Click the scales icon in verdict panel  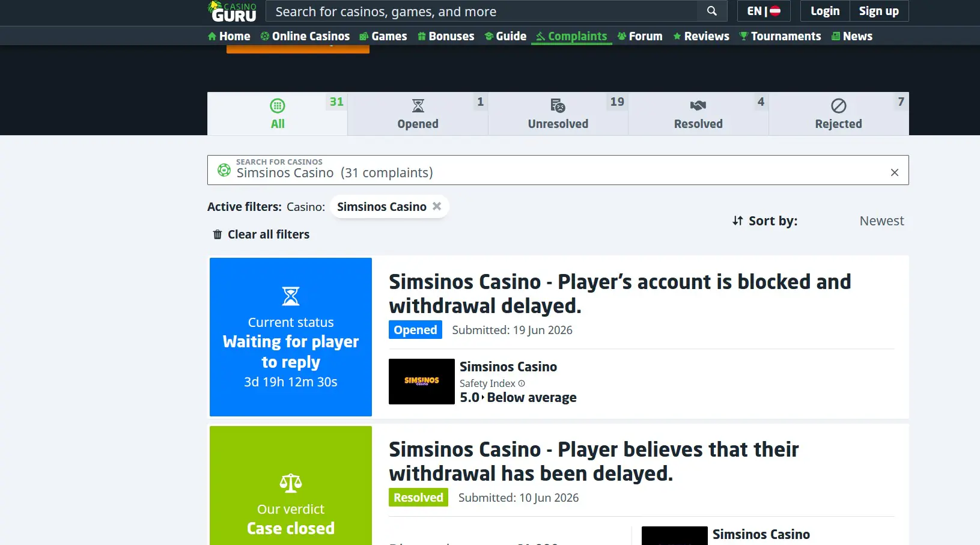(291, 483)
